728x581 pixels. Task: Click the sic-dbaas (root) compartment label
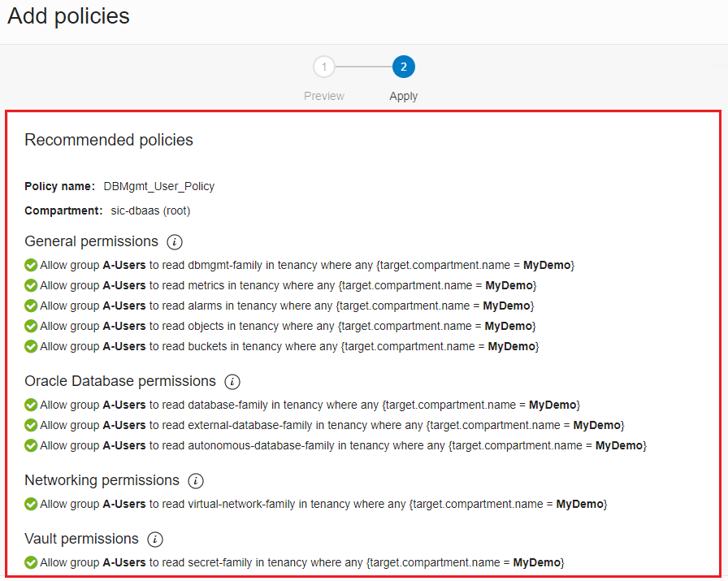coord(151,210)
